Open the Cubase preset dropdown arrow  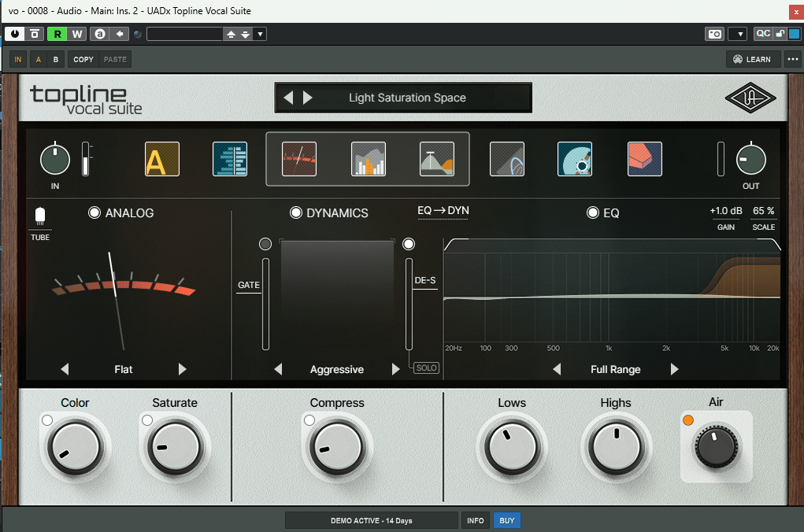pos(260,34)
